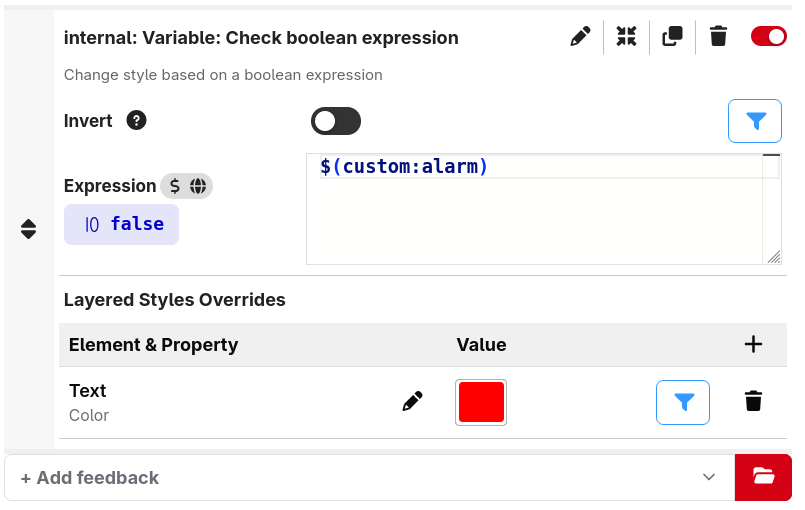805x510 pixels.
Task: Browse feedbacks with the red folder button
Action: point(763,477)
